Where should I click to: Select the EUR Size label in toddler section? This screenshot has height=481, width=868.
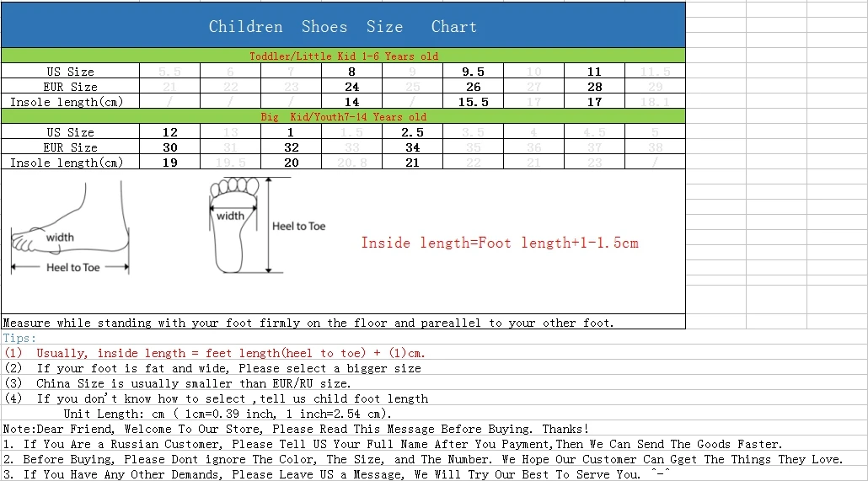[x=70, y=87]
